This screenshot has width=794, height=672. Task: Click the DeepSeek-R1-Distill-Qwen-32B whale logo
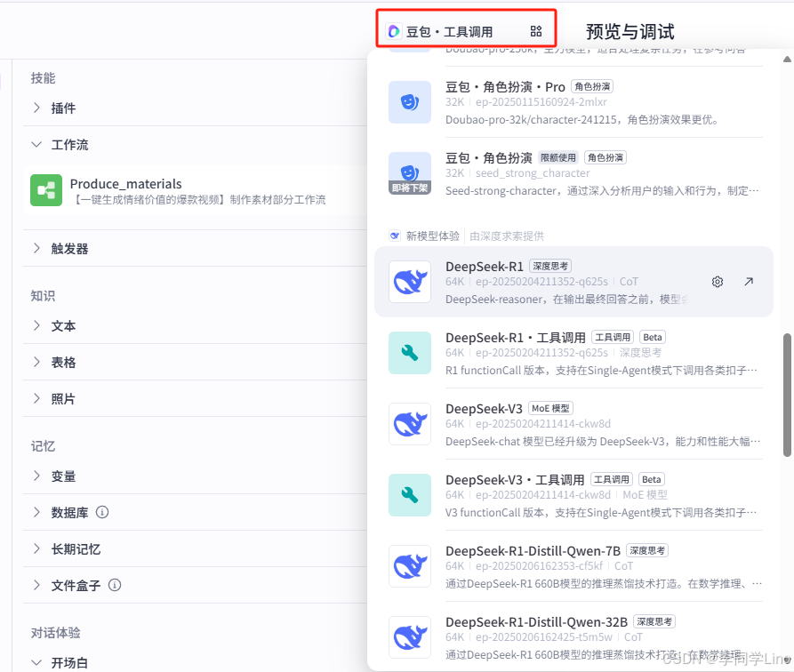[x=410, y=637]
